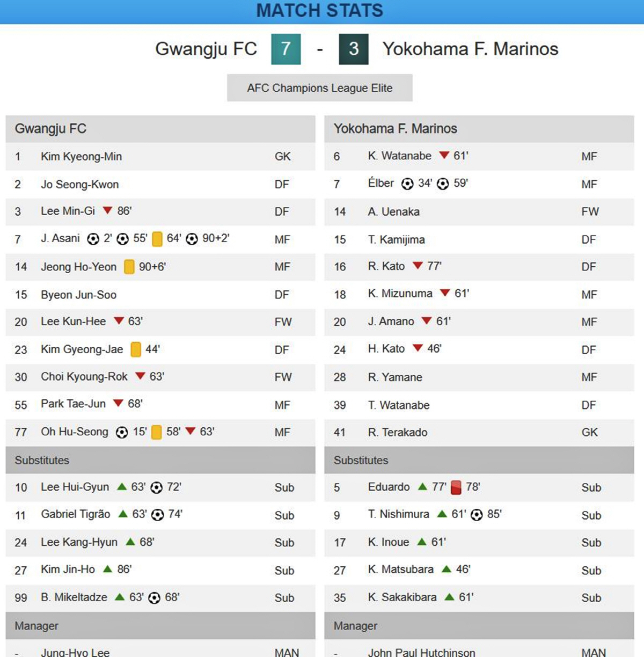644x657 pixels.
Task: Select player name Gabriel Tigrão
Action: (76, 514)
